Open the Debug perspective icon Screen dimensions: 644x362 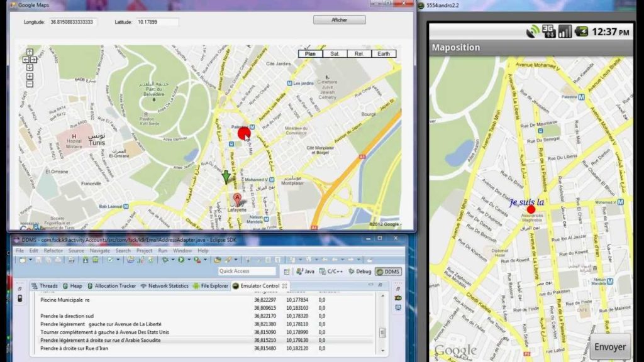pos(352,271)
